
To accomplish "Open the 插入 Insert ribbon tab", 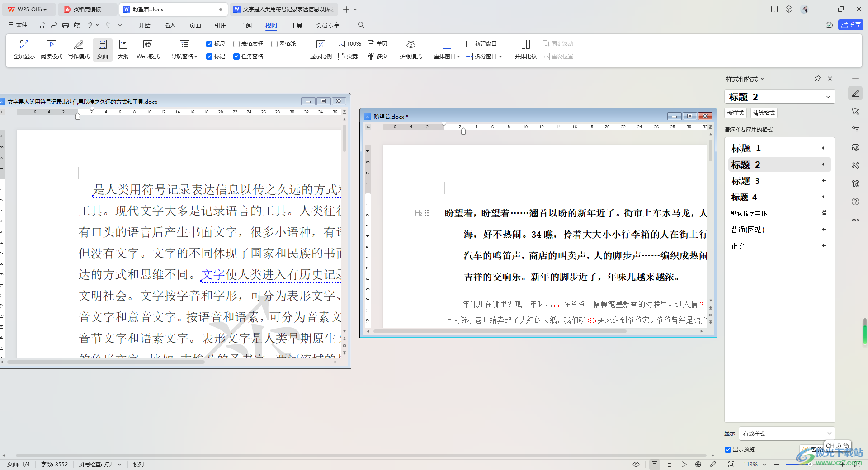I will tap(170, 25).
